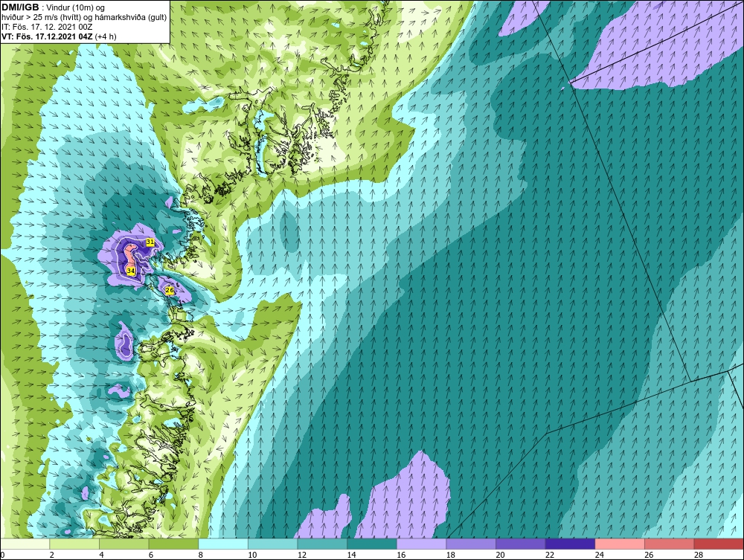Select the 18–20 m/s purple legend swatch
Viewport: 744px width, 560px height.
click(x=471, y=544)
